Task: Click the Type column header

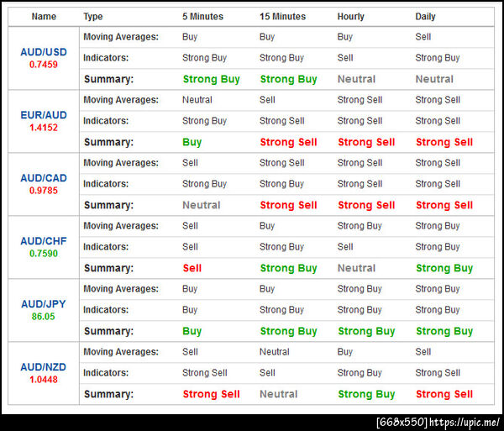Action: tap(93, 17)
